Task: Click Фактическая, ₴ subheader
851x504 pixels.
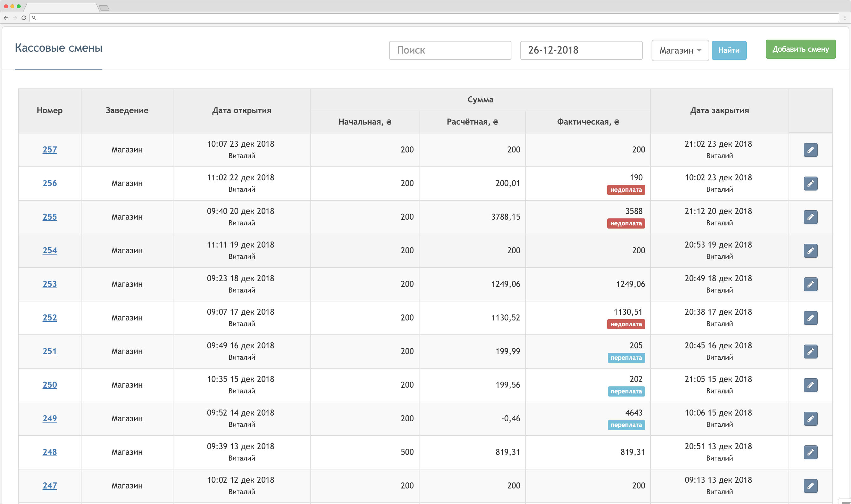Action: coord(588,122)
